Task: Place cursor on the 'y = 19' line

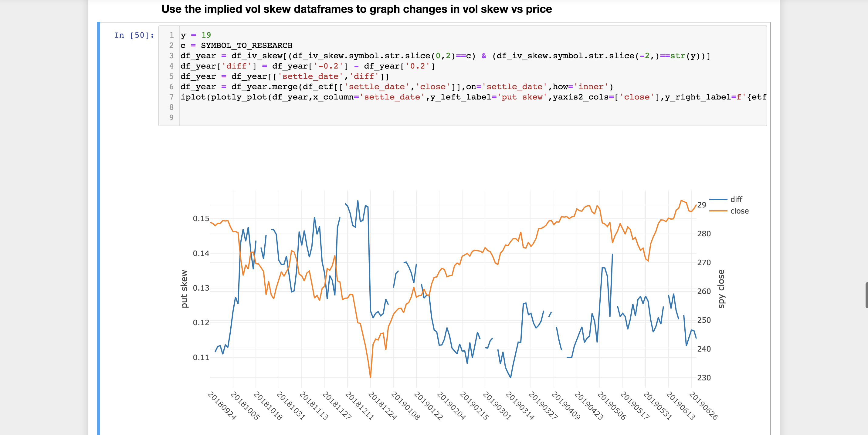Action: coord(196,35)
